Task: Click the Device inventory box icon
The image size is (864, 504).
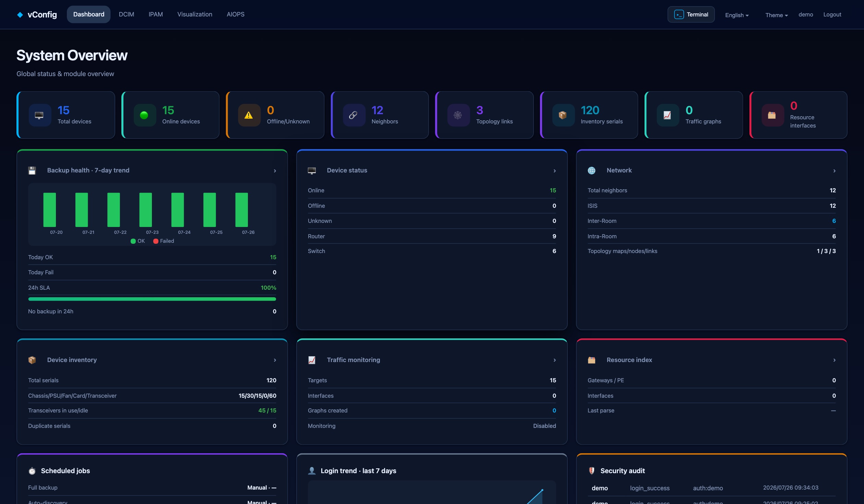Action: [x=32, y=360]
